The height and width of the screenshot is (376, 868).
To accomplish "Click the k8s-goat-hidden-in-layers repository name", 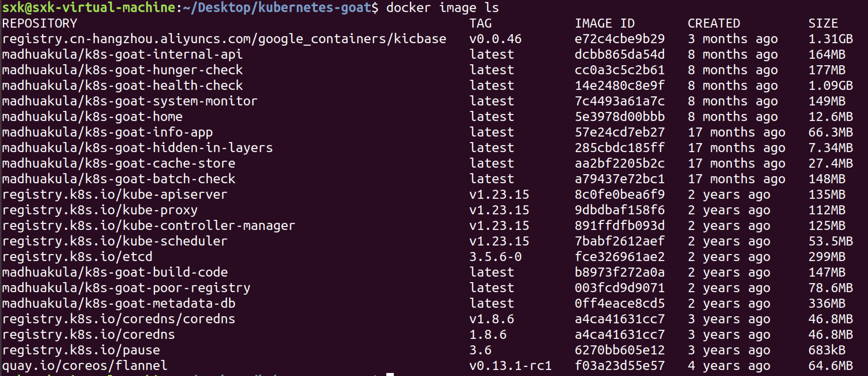I will 137,148.
